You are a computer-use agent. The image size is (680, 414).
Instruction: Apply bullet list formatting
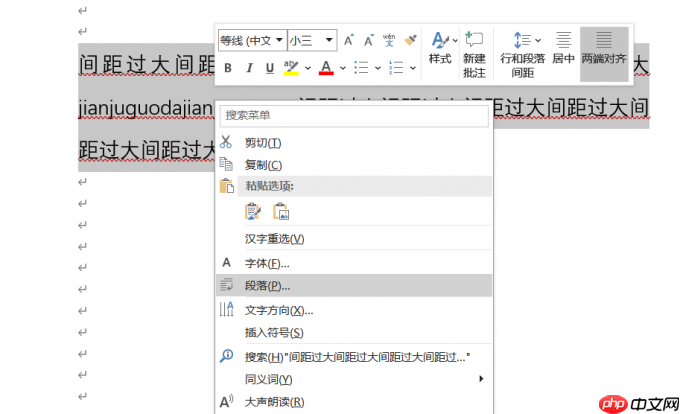tap(361, 68)
